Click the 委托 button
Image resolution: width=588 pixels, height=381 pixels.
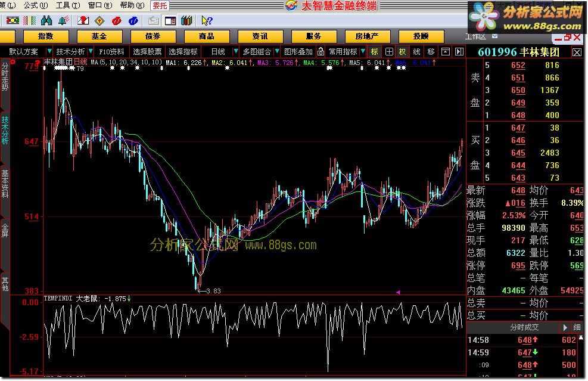160,5
